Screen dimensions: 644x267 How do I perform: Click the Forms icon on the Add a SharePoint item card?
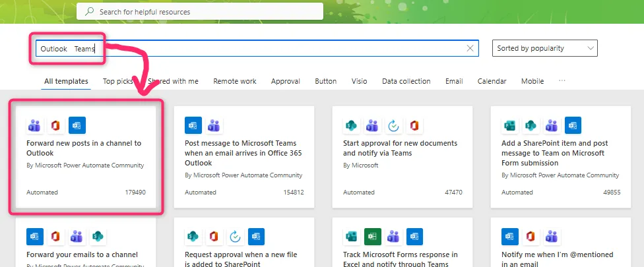510,125
